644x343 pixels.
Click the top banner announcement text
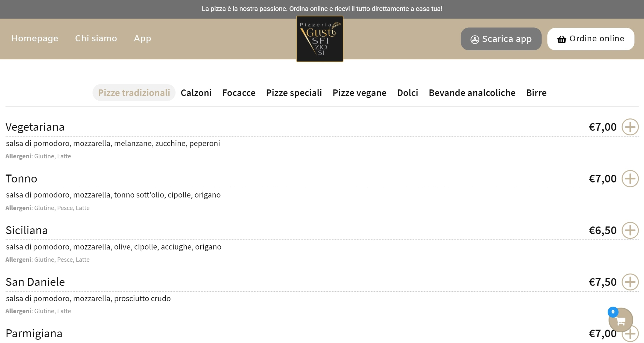tap(322, 9)
